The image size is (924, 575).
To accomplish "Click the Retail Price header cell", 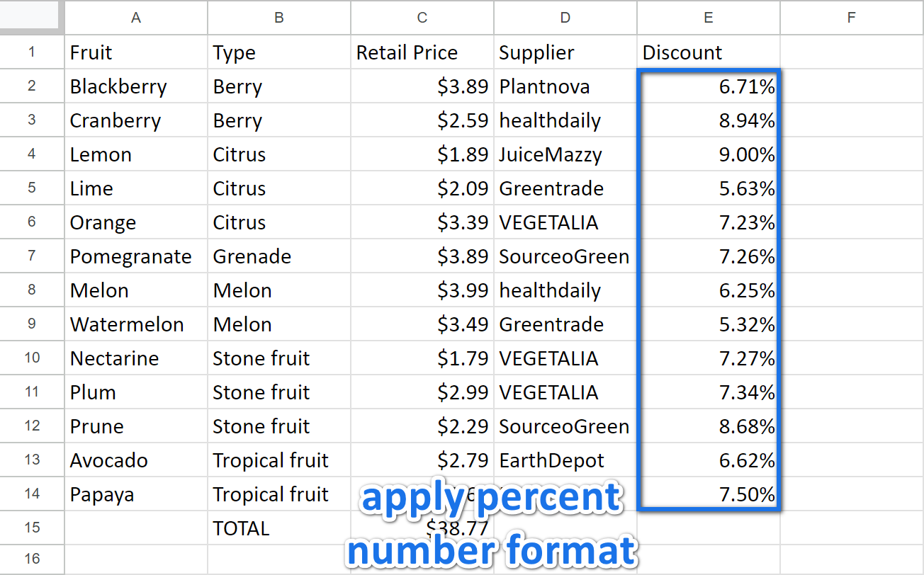I will [422, 52].
